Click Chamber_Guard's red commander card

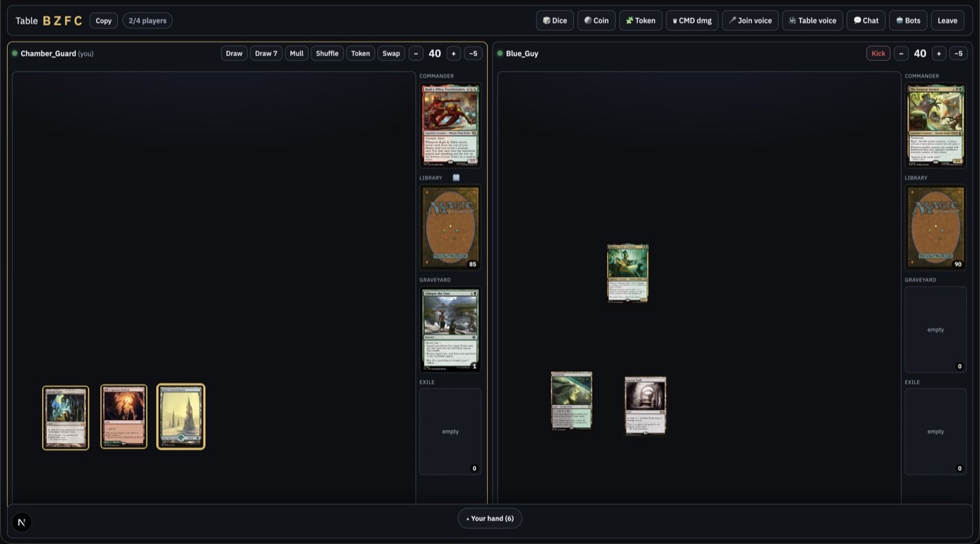point(450,125)
